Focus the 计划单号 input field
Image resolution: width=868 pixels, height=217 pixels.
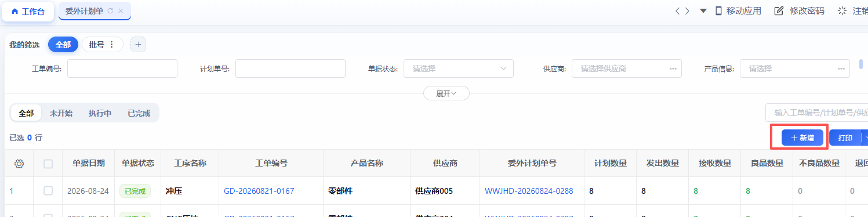[290, 68]
